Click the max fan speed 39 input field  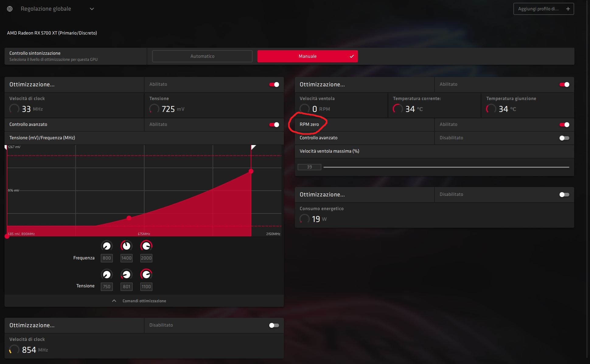(309, 167)
